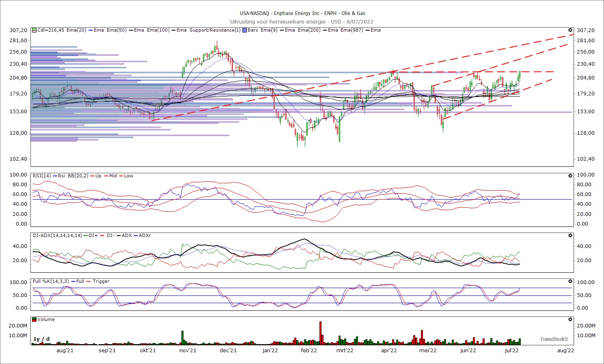Select the Ema(20) legend label
Screen dimensions: 604x364
click(76, 30)
